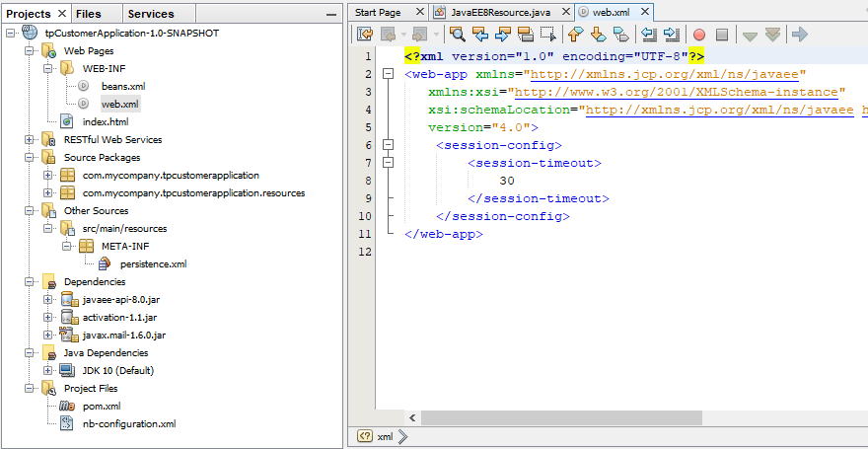Click the http://xmlns.jcp.org/xml/ns/javaee namespace link
The image size is (868, 449).
point(664,74)
